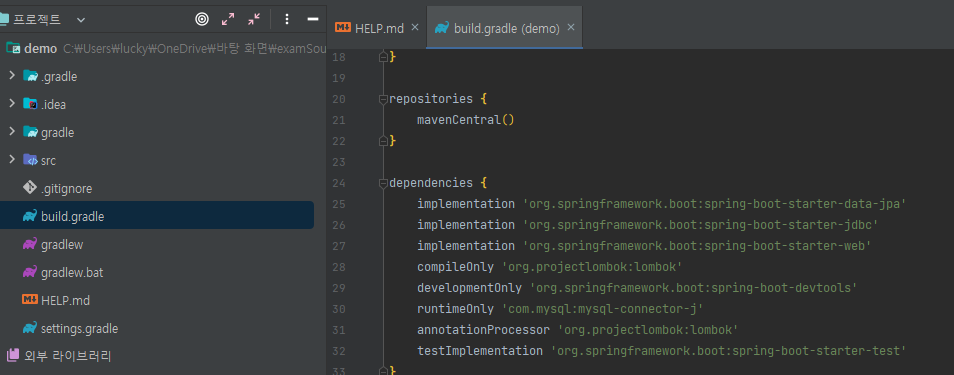Expand the .gradle folder
The width and height of the screenshot is (954, 375).
pos(12,76)
